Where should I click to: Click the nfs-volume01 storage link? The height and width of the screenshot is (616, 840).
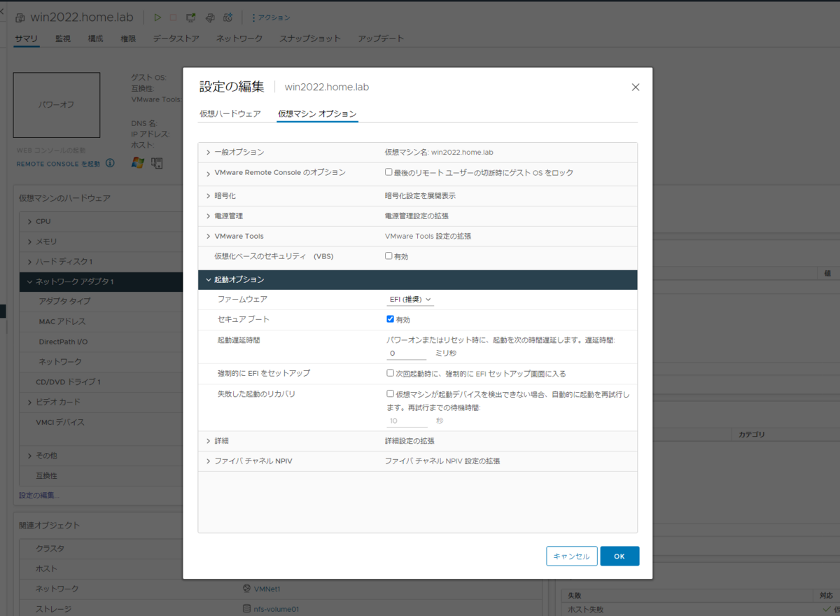276,610
